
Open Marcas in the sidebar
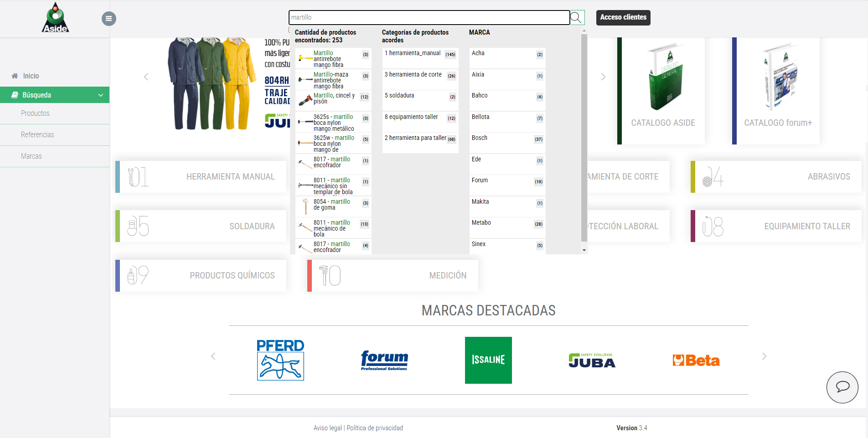pyautogui.click(x=31, y=156)
